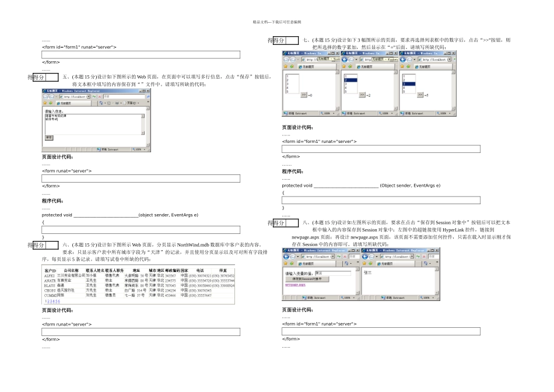Click the multi-line textbox under 请输入信息

[94, 124]
